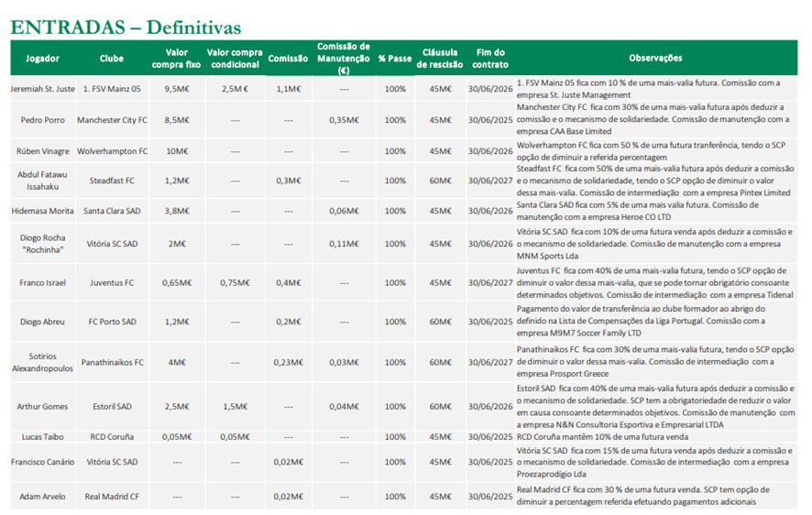Select the '10M€' value cell

pos(177,151)
